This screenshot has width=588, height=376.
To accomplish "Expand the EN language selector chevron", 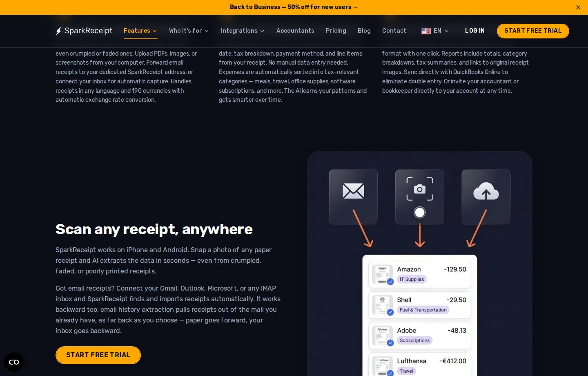I will coord(447,31).
